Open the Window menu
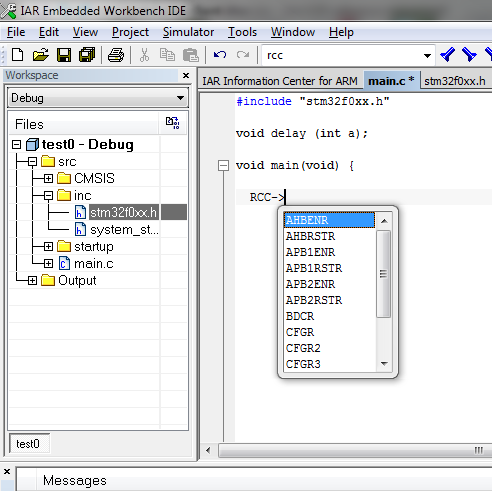The width and height of the screenshot is (492, 491). click(293, 32)
